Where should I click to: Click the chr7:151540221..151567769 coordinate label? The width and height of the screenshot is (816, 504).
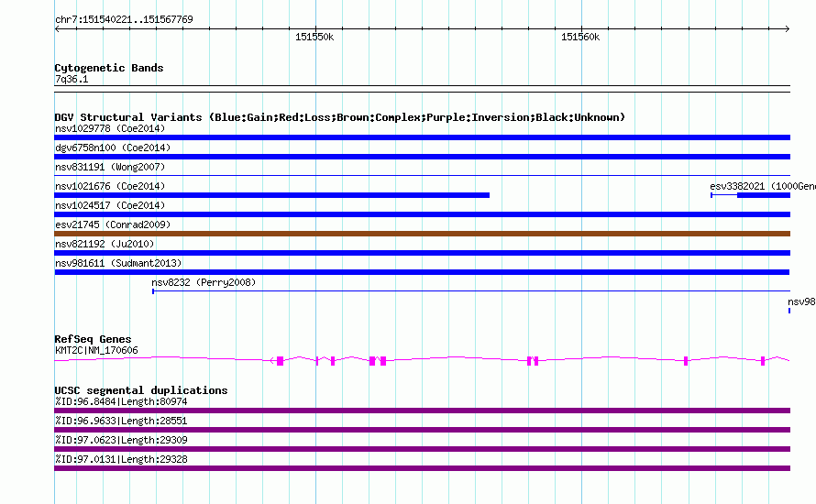click(x=124, y=20)
